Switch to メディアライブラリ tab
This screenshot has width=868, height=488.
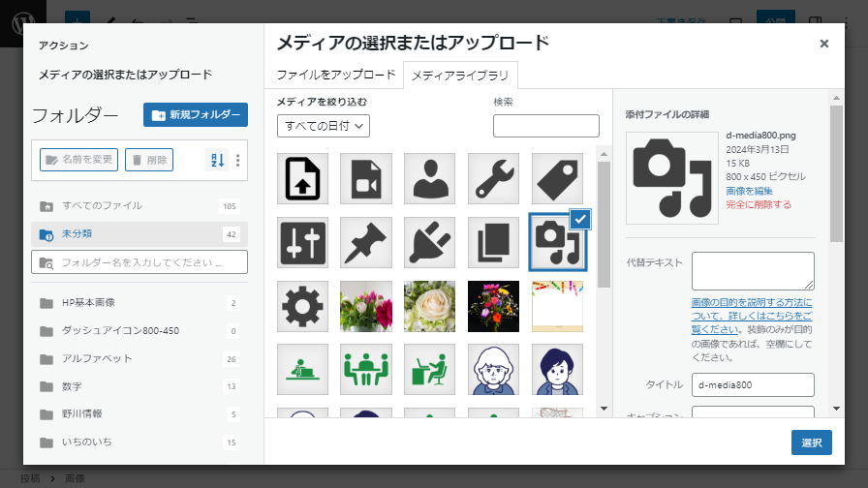click(461, 75)
